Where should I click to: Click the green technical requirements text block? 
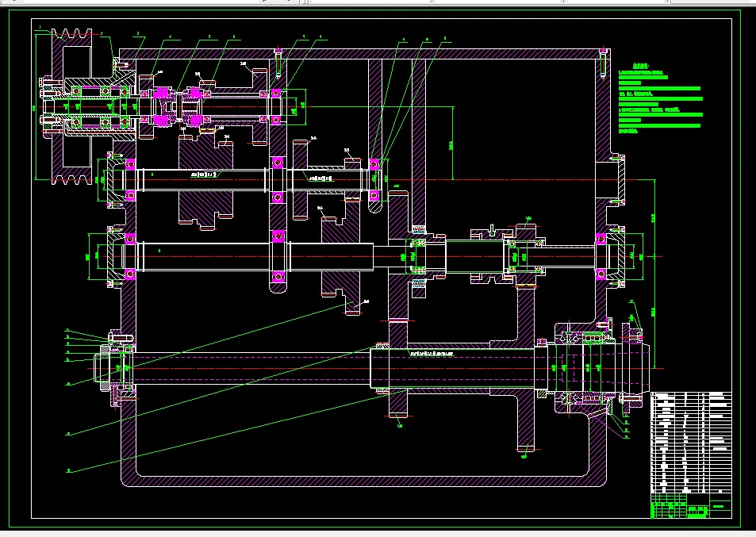(660, 98)
